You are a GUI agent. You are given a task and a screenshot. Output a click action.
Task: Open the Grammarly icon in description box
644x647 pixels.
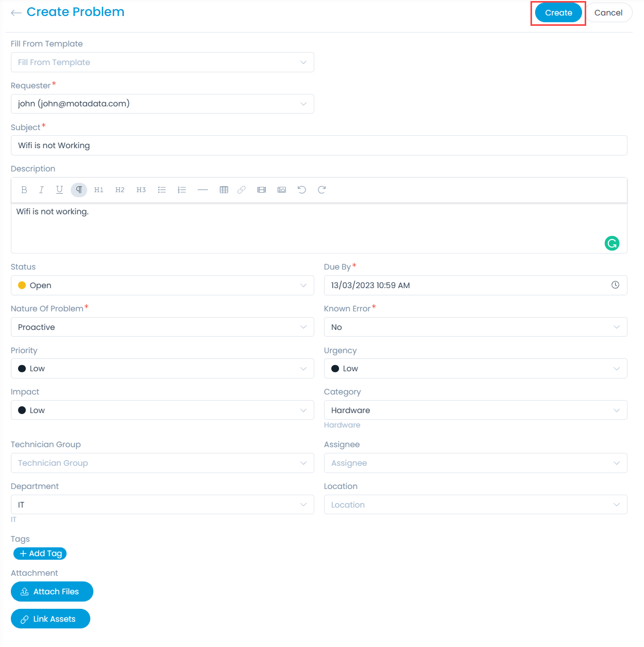coord(612,243)
